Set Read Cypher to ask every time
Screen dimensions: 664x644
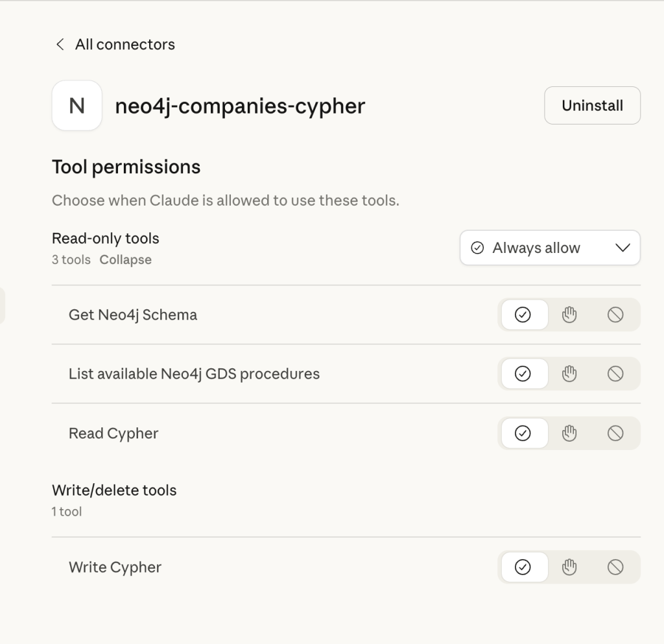tap(569, 433)
